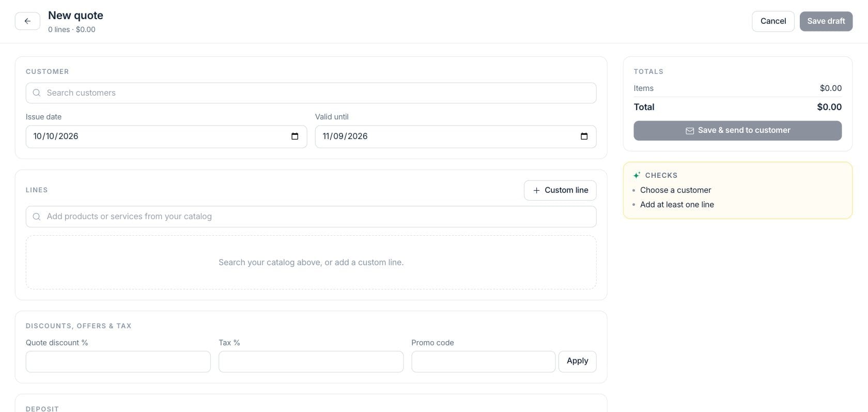Screen dimensions: 868x412
Task: Click 'Add at least one line' check
Action: 677,205
